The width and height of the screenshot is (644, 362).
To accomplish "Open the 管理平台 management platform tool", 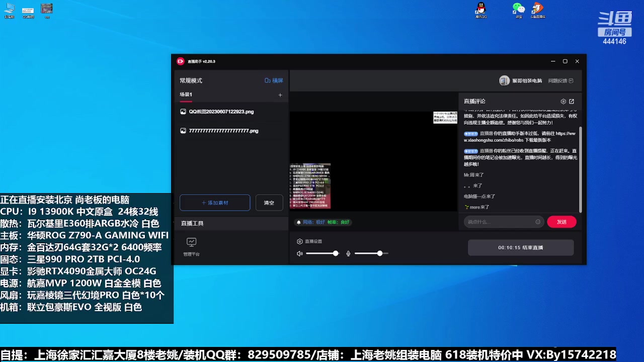I will tap(191, 247).
